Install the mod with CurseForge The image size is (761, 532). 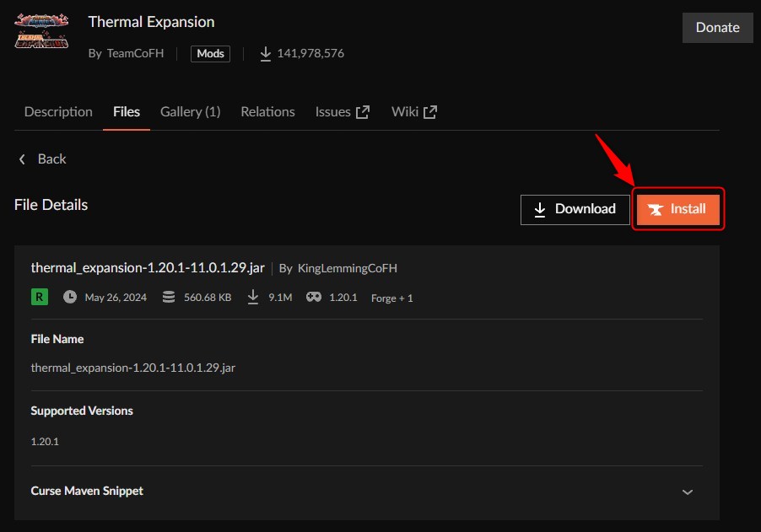(x=678, y=209)
